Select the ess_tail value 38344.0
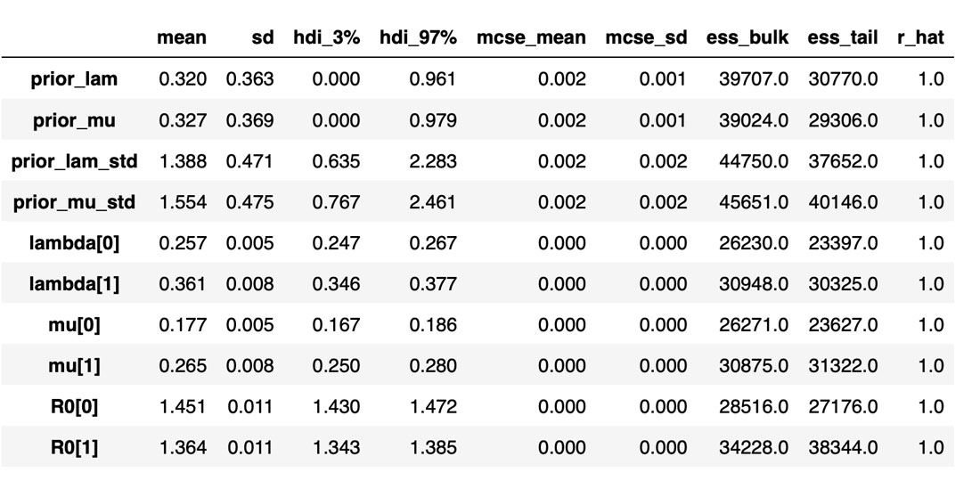The width and height of the screenshot is (980, 497). [843, 448]
